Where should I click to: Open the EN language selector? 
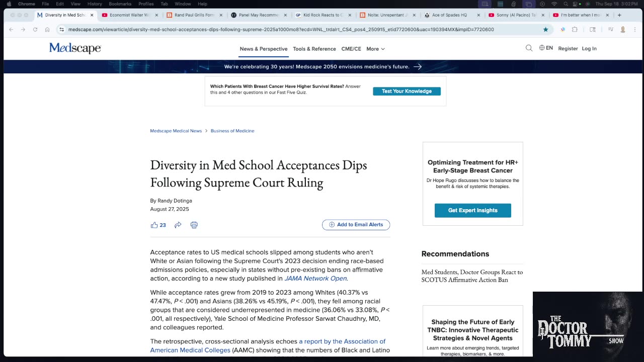546,48
